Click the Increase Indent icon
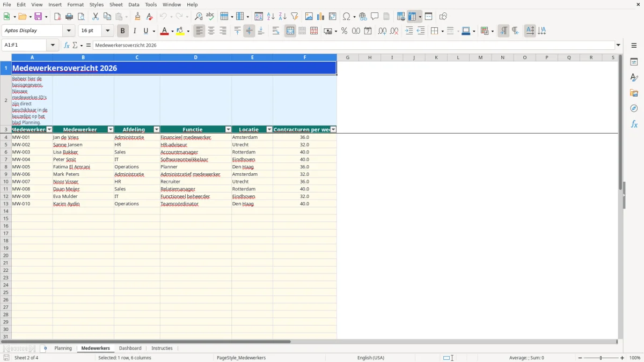 click(409, 31)
